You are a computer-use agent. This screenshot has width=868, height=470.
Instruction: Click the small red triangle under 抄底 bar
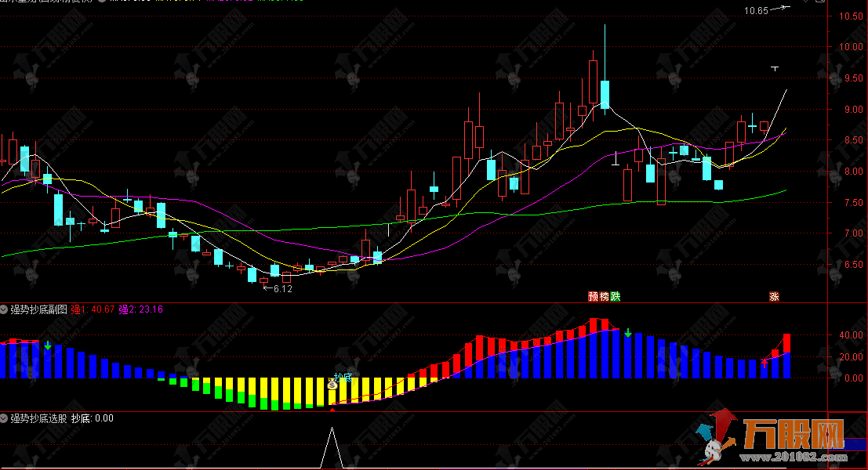332,409
